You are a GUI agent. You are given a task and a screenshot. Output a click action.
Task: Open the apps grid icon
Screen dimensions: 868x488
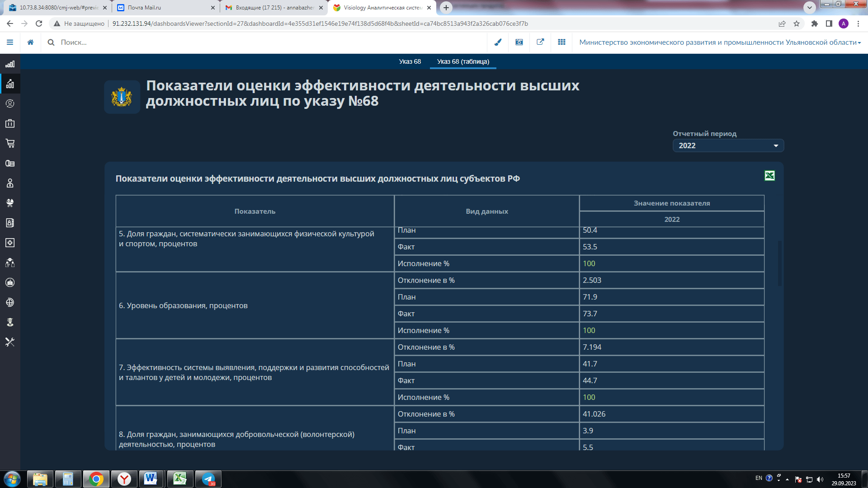tap(561, 42)
